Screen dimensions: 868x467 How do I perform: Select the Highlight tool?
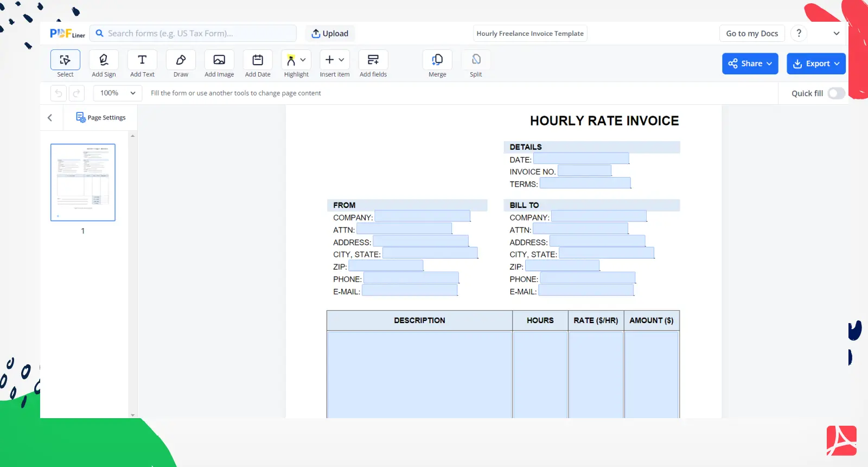pyautogui.click(x=291, y=60)
